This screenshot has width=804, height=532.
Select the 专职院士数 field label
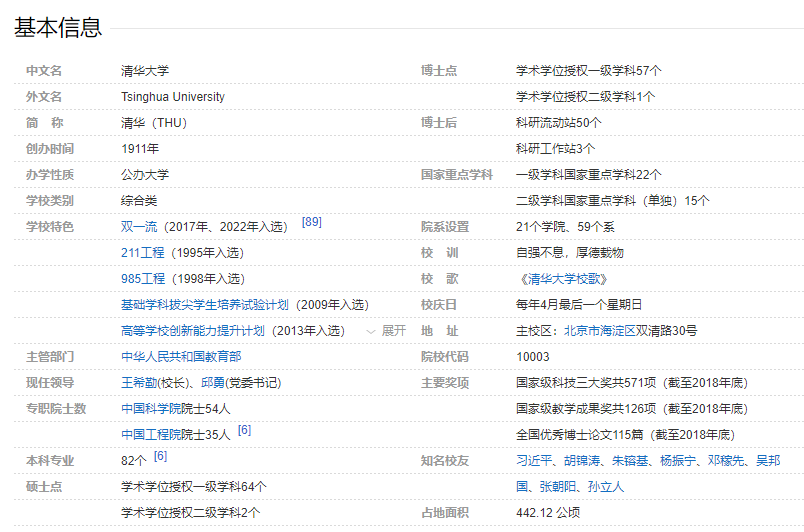[x=56, y=409]
